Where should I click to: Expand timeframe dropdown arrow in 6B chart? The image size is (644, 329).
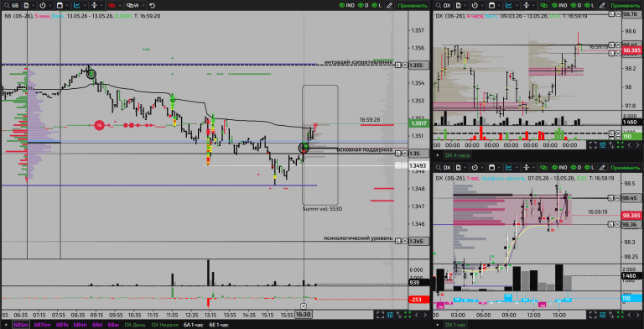50,5
